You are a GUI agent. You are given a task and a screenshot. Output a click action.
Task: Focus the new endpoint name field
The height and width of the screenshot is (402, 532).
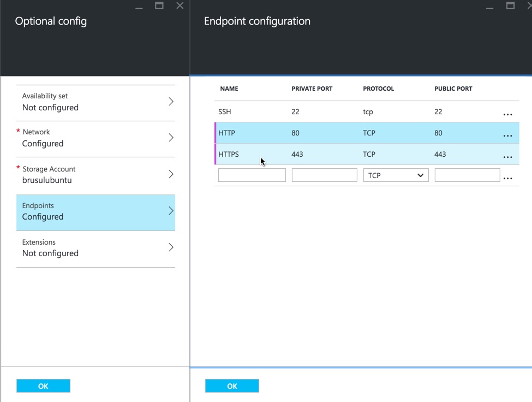point(252,175)
